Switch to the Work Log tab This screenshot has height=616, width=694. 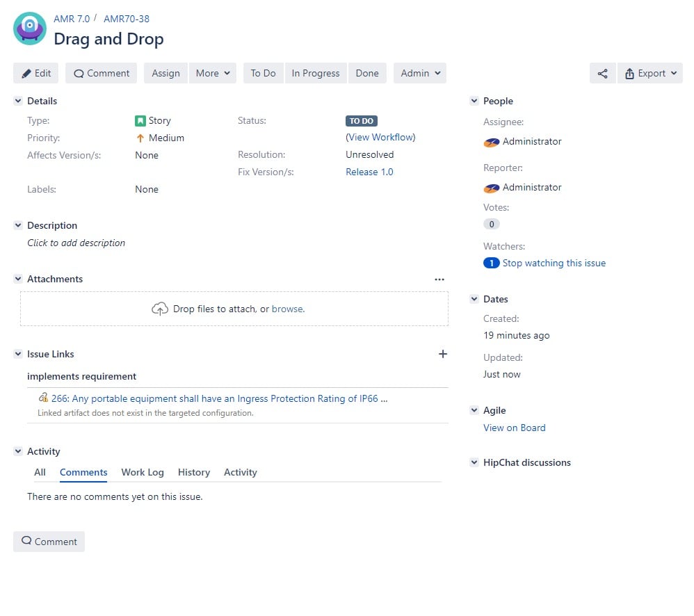(142, 472)
